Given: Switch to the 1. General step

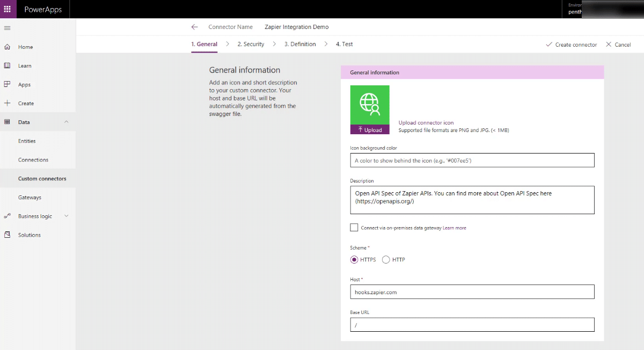Looking at the screenshot, I should pos(204,44).
